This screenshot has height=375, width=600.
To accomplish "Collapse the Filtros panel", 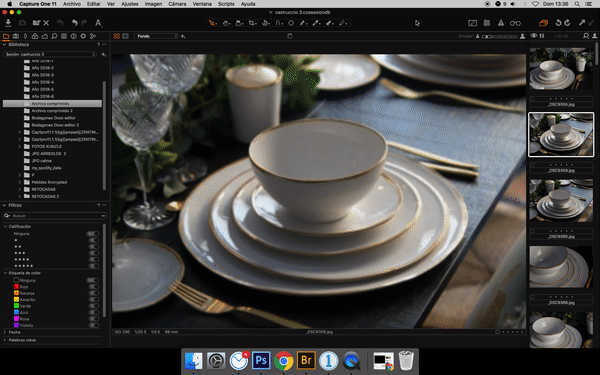I will [5, 205].
